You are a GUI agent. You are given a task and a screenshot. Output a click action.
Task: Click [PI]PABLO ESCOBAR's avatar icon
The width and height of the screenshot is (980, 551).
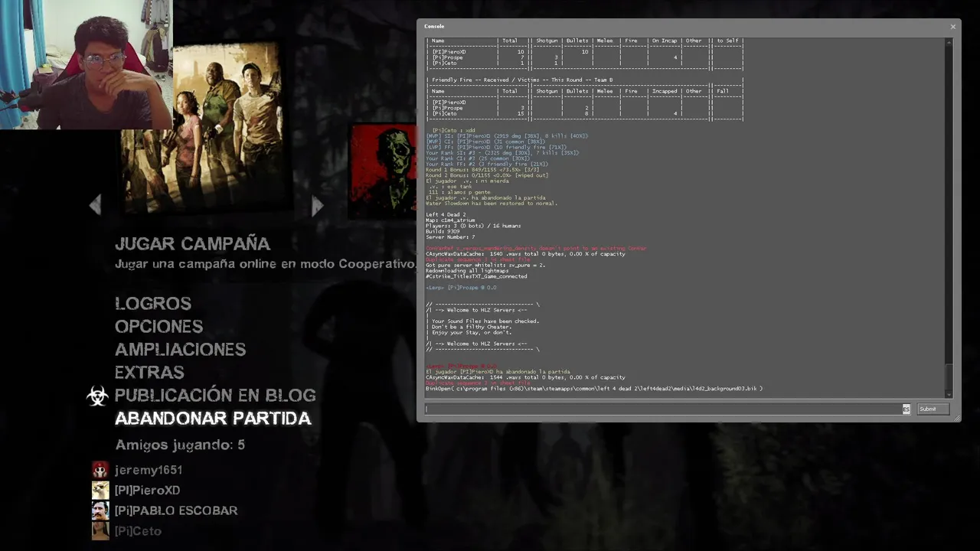100,510
